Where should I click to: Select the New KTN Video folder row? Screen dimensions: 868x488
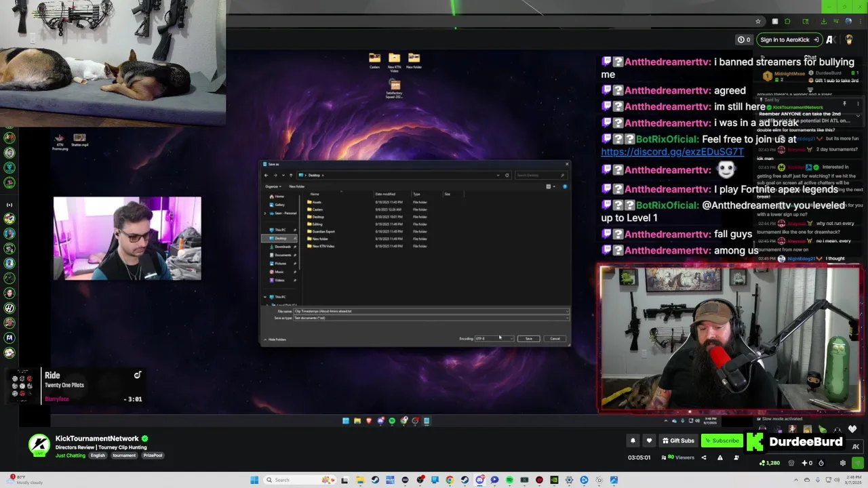[368, 246]
